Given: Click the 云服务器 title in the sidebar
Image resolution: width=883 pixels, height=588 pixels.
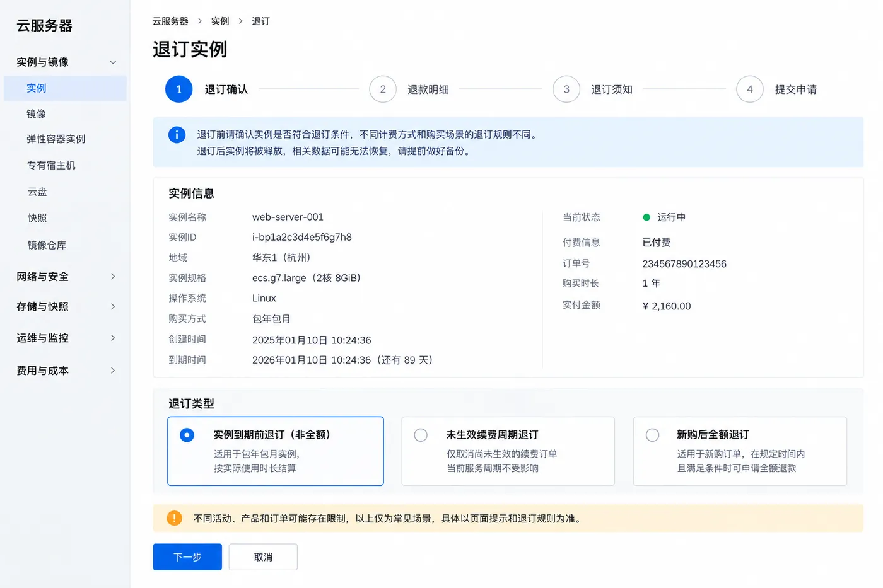Looking at the screenshot, I should 44,25.
